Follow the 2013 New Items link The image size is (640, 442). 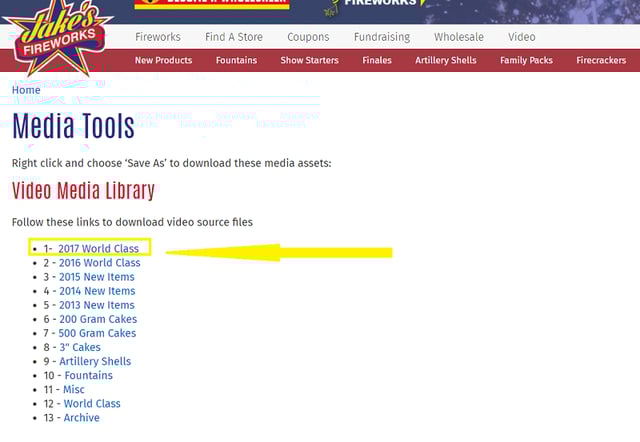pos(97,305)
